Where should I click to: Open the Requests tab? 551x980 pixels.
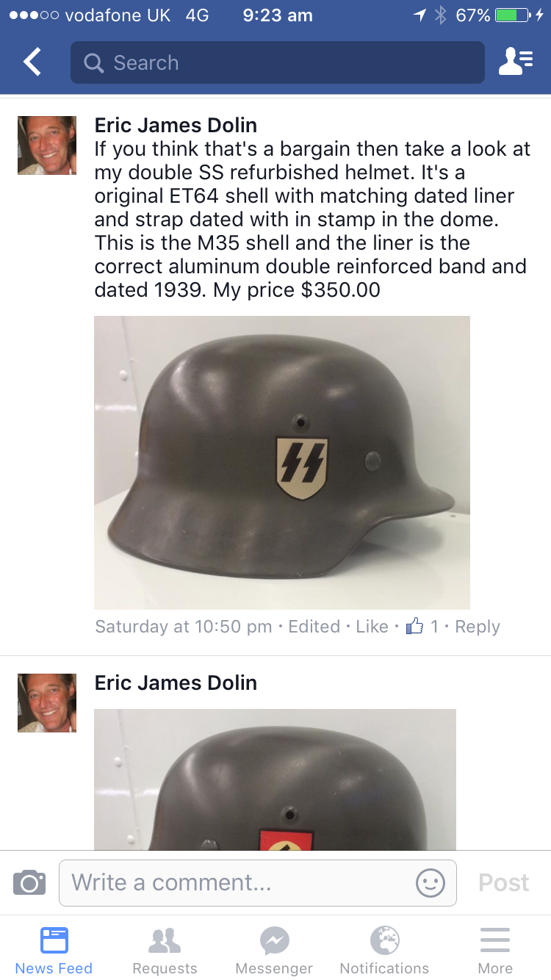coord(165,949)
